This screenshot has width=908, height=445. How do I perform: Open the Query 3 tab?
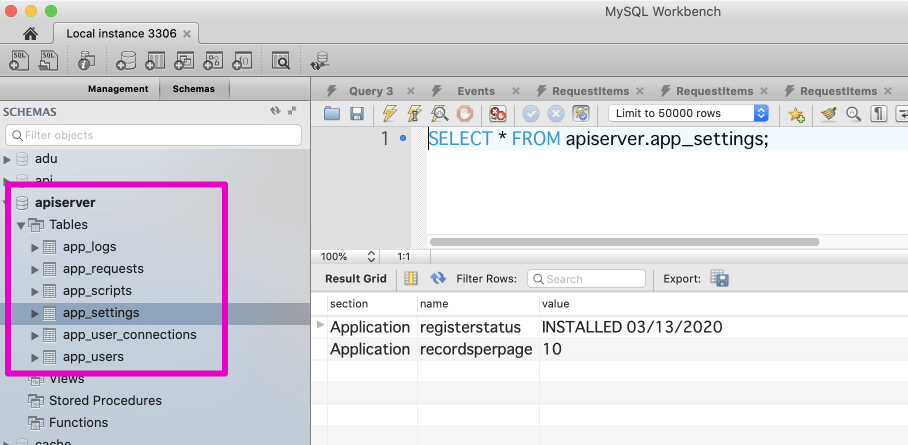(371, 91)
